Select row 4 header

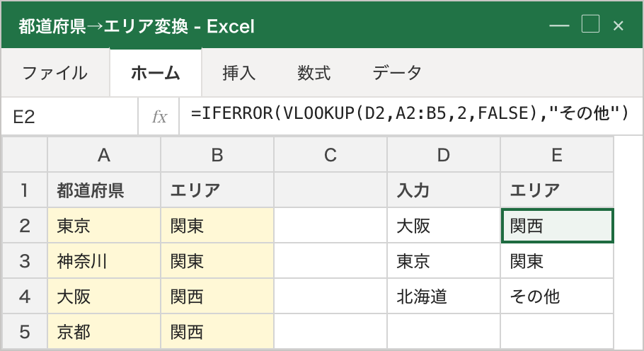coord(25,297)
